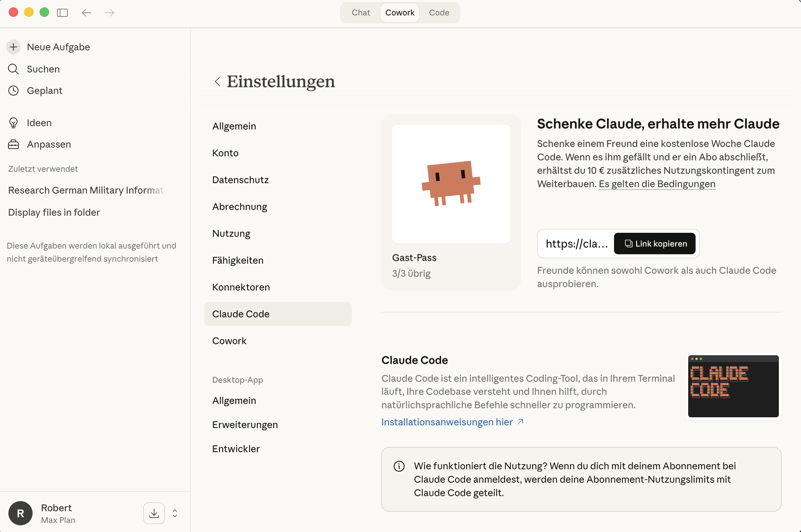Viewport: 801px width, 532px height.
Task: Switch to the Chat tab
Action: pyautogui.click(x=360, y=12)
